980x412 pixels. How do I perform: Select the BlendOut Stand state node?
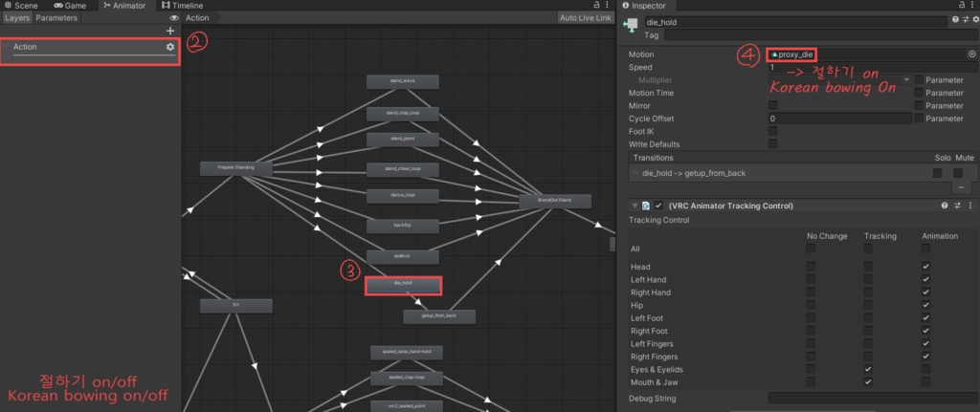click(555, 201)
